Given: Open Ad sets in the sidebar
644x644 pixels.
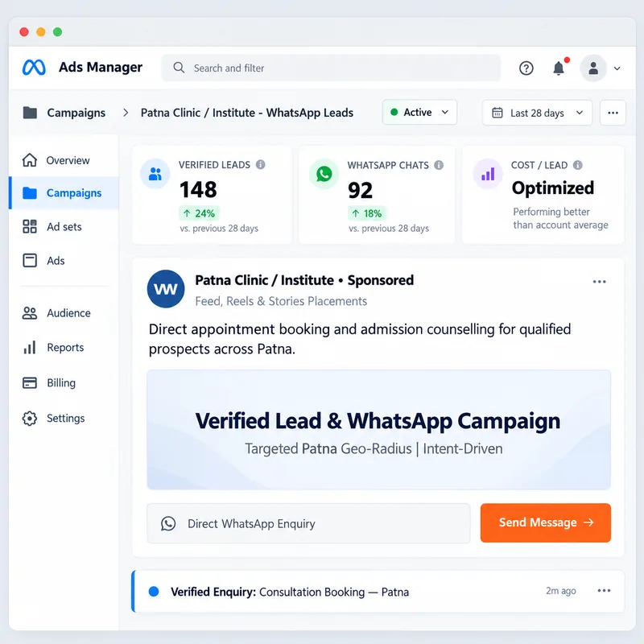Looking at the screenshot, I should coord(64,227).
